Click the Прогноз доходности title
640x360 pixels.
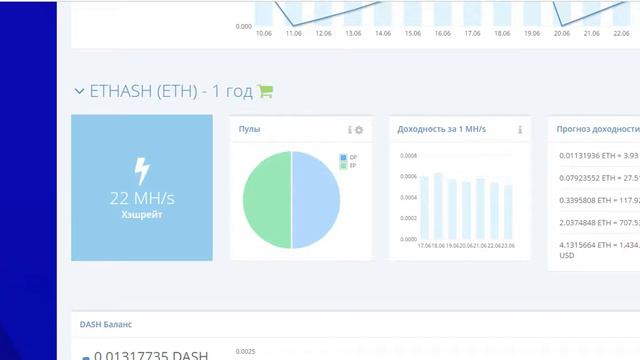click(598, 129)
